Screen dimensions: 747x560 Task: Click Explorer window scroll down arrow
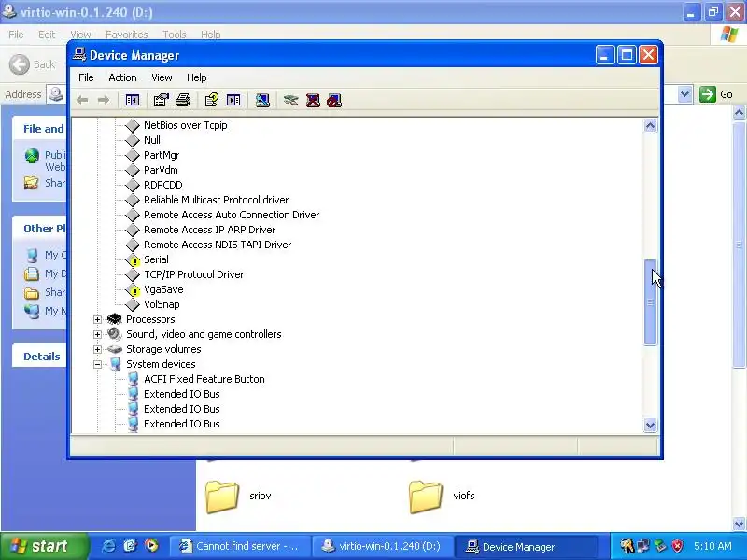pyautogui.click(x=739, y=524)
